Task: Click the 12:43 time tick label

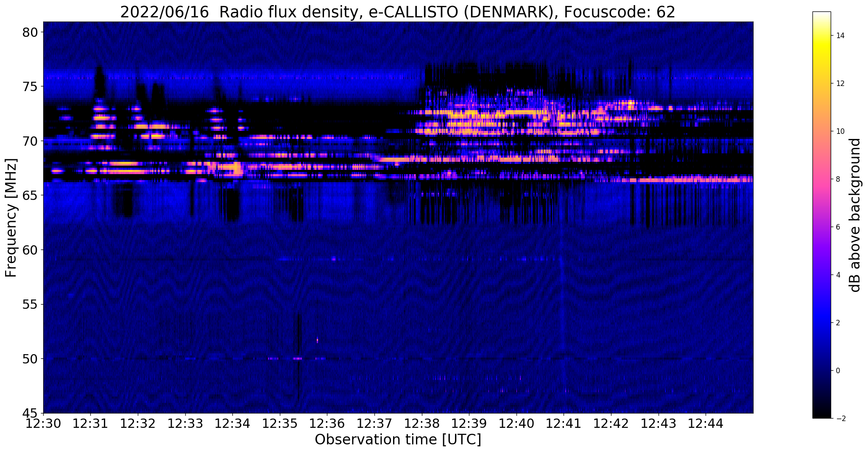Action: (x=659, y=424)
